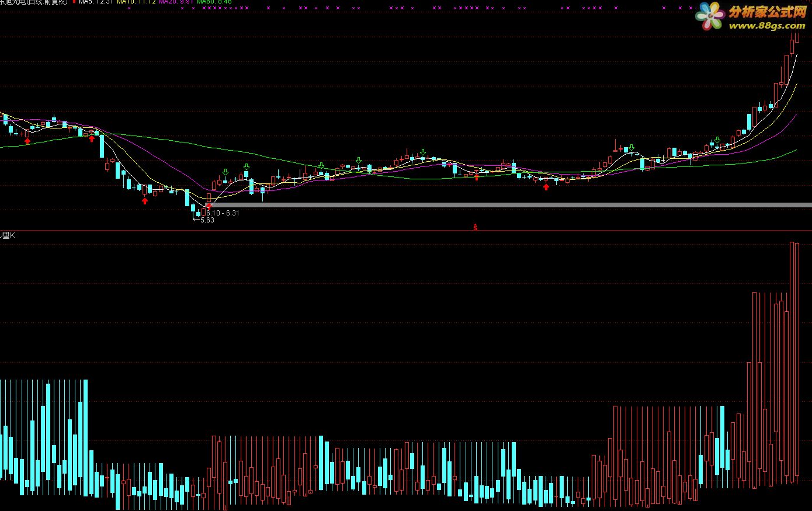Image resolution: width=812 pixels, height=511 pixels.
Task: Click the small red marker before MA5 label
Action: click(74, 2)
